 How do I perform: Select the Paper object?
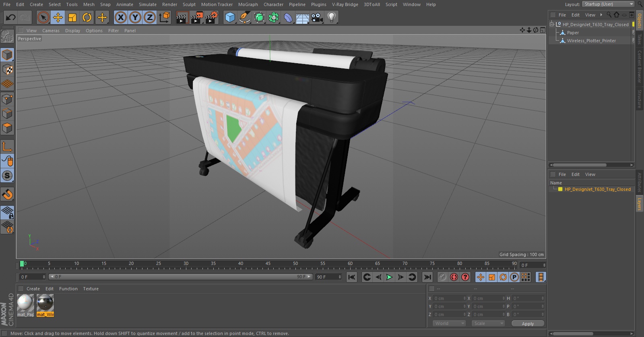tap(573, 33)
